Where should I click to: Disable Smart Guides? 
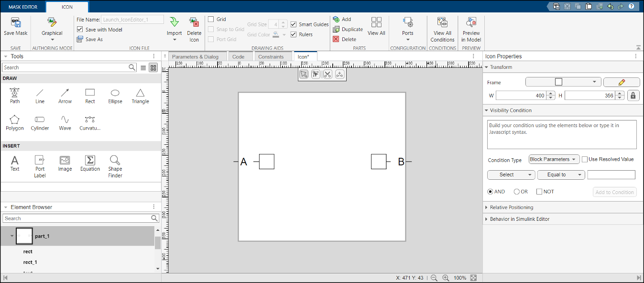(293, 24)
